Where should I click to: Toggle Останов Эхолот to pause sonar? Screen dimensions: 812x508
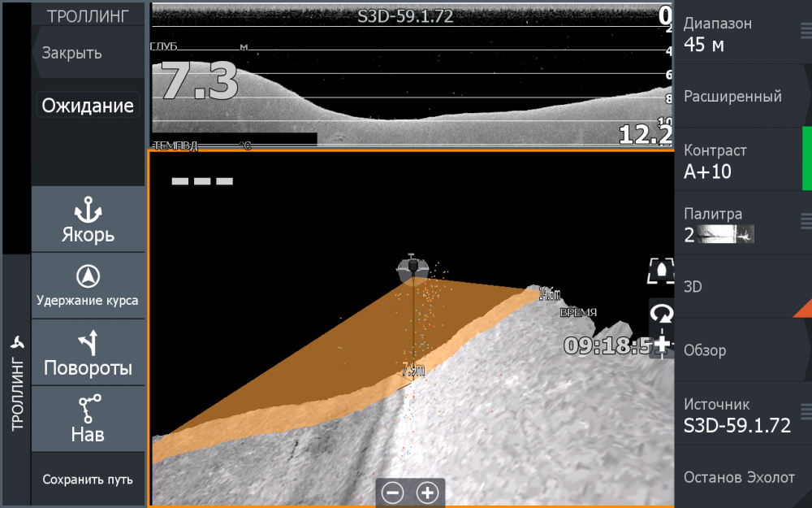[743, 477]
